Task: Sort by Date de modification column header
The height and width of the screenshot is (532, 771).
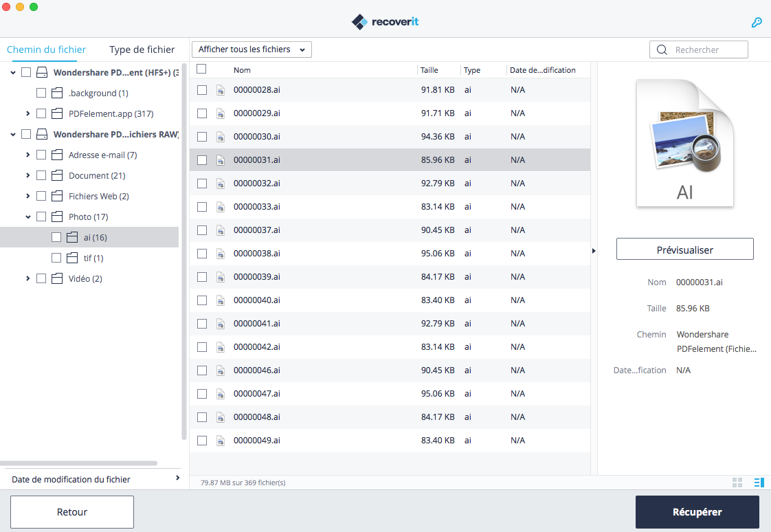Action: pos(542,70)
